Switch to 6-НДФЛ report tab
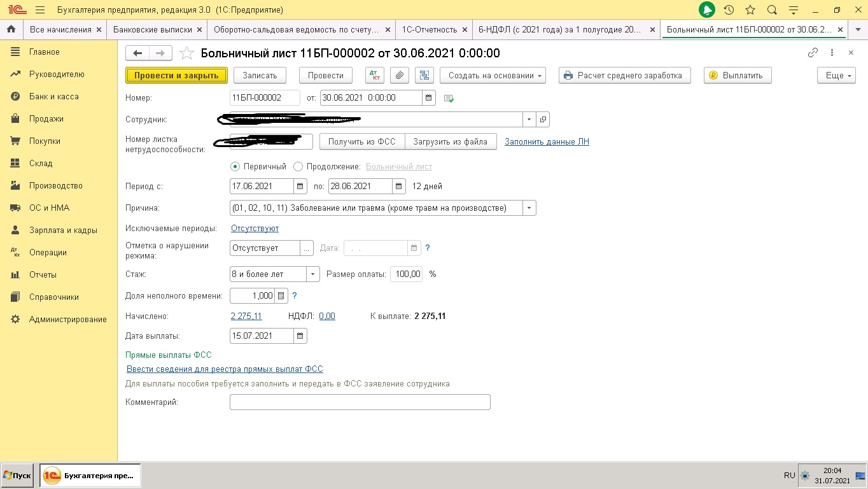Screen dimensions: 868x489 [560, 29]
